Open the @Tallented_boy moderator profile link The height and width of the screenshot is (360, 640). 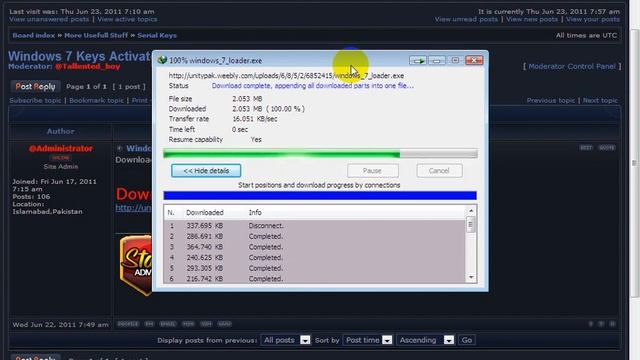[88, 67]
